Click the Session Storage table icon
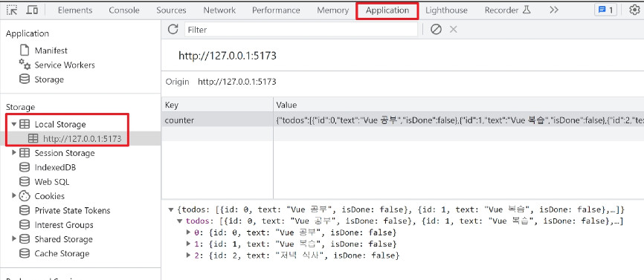This screenshot has height=280, width=644. click(25, 153)
